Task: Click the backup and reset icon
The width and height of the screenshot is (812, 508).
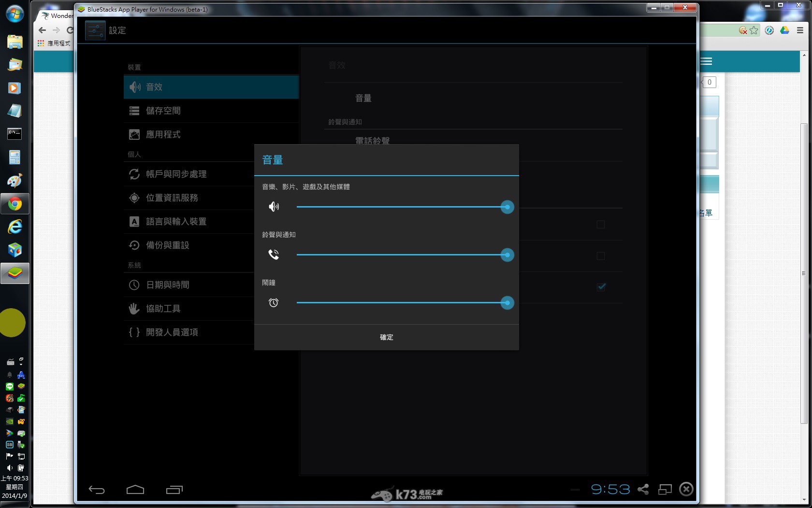Action: [x=134, y=245]
